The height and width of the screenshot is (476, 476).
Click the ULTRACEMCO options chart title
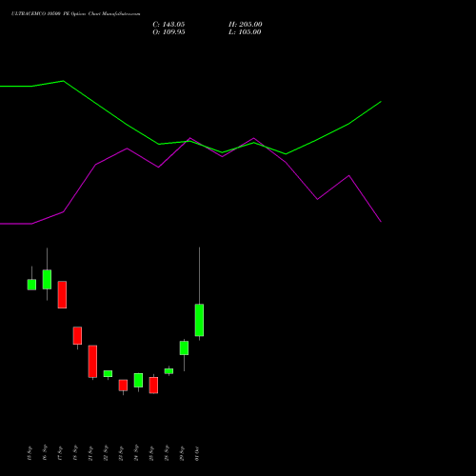(75, 14)
